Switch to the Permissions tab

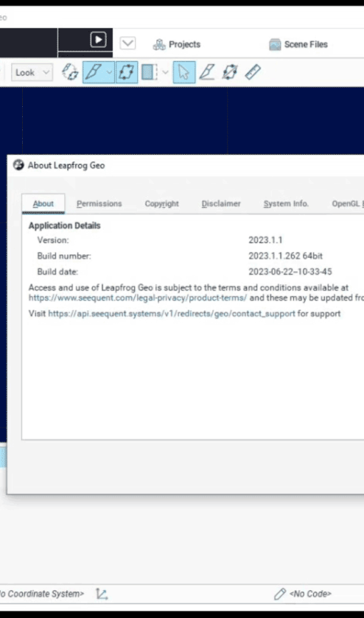tap(99, 204)
